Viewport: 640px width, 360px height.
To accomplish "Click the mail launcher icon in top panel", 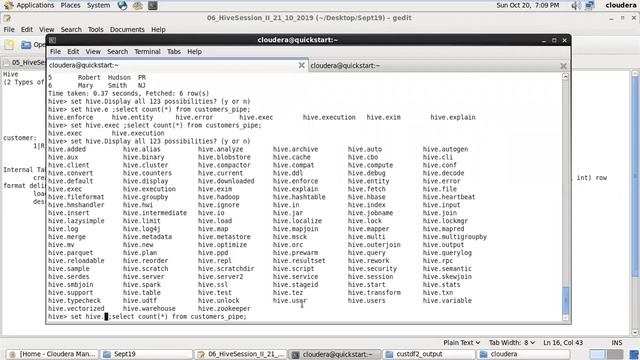I will pos(138,5).
